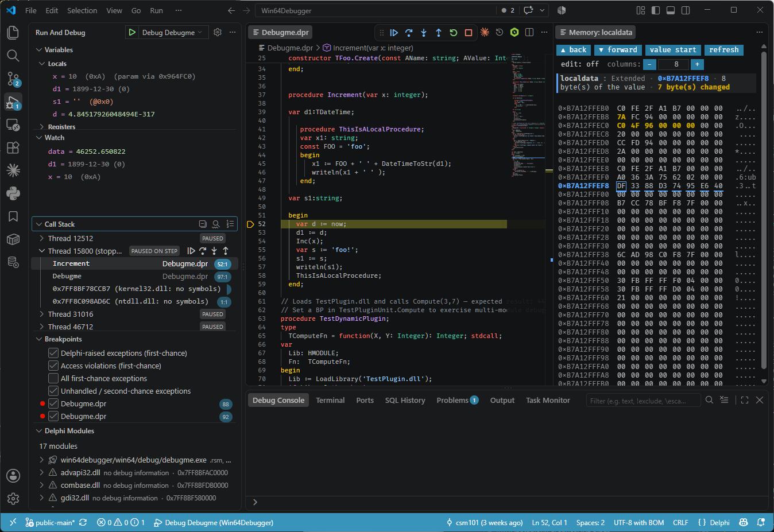Open the Selection menu
This screenshot has width=774, height=532.
pyautogui.click(x=82, y=10)
